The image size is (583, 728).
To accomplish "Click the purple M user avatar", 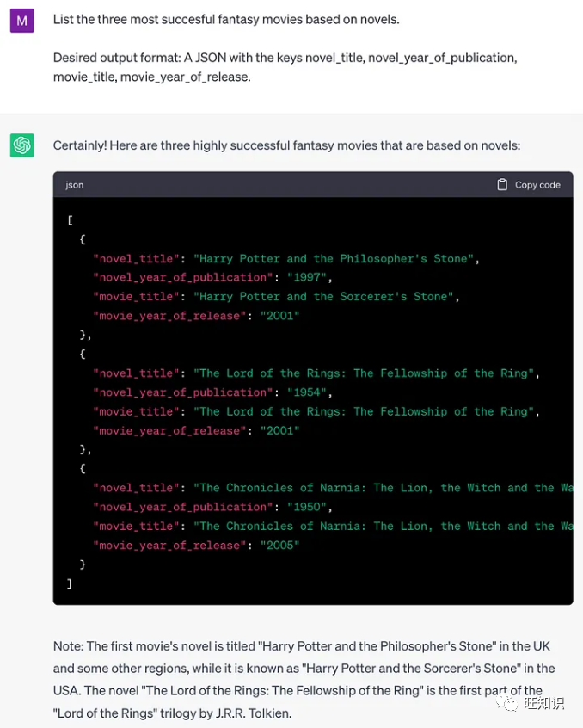I will 21,21.
